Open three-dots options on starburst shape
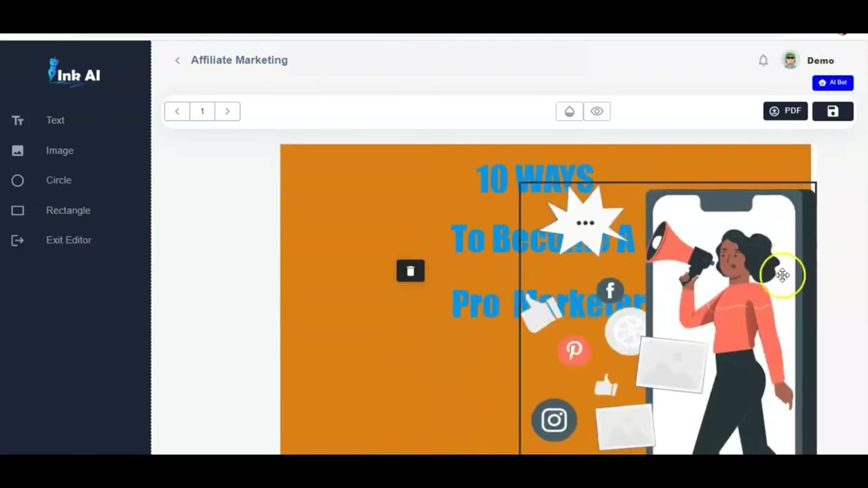This screenshot has height=488, width=868. pyautogui.click(x=585, y=223)
